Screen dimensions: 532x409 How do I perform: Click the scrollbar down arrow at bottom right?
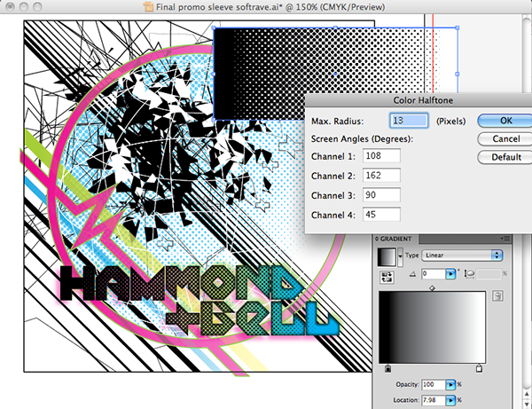pos(526,403)
